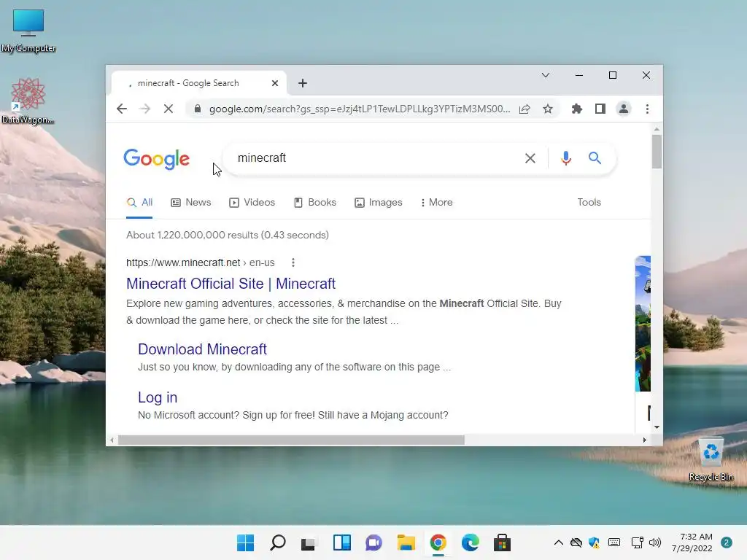
Task: Open the notification badge showing 2
Action: [x=727, y=542]
